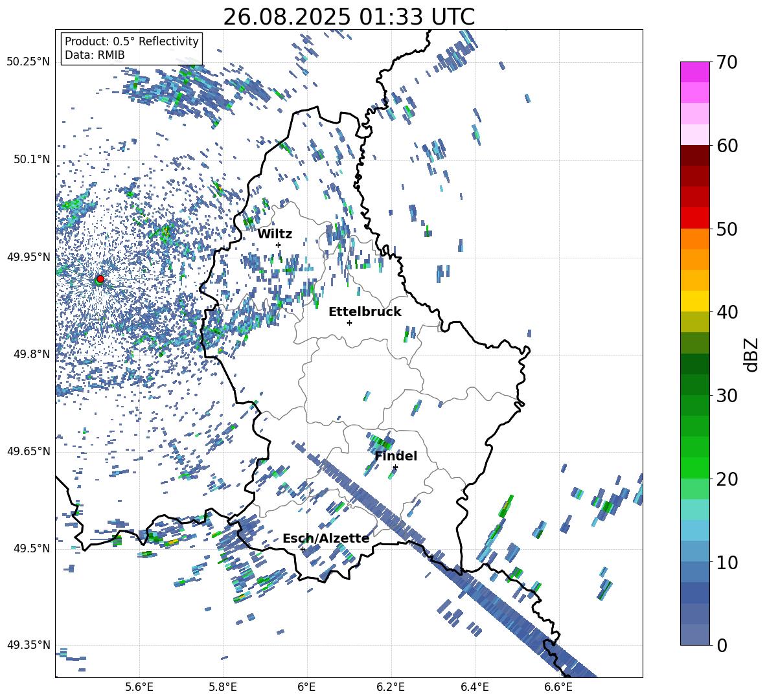Click the 'Product: 0.5° Reflectivity' text

point(132,41)
